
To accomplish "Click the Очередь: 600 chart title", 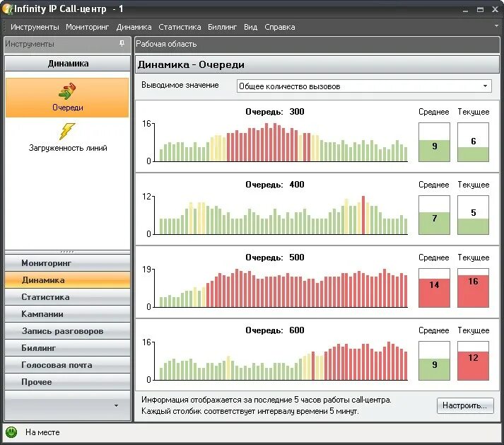I will tap(275, 330).
